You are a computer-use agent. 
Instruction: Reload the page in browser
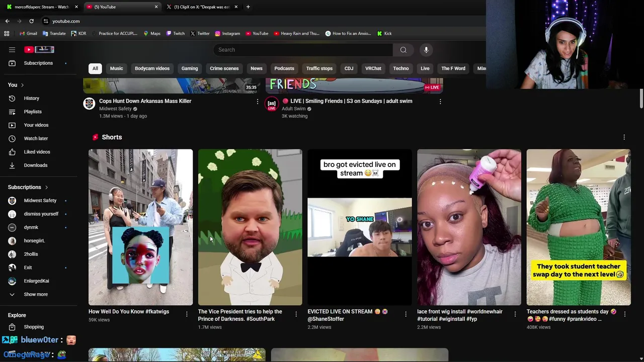coord(31,21)
